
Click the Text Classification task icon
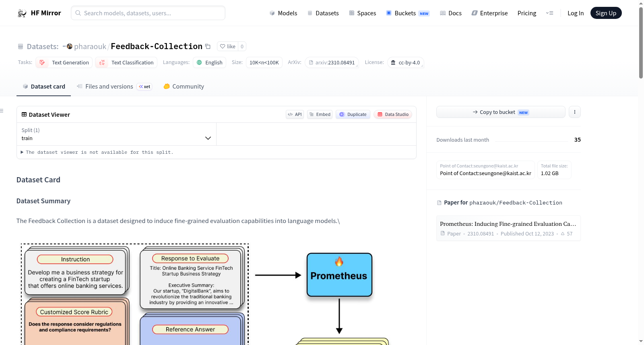click(102, 62)
